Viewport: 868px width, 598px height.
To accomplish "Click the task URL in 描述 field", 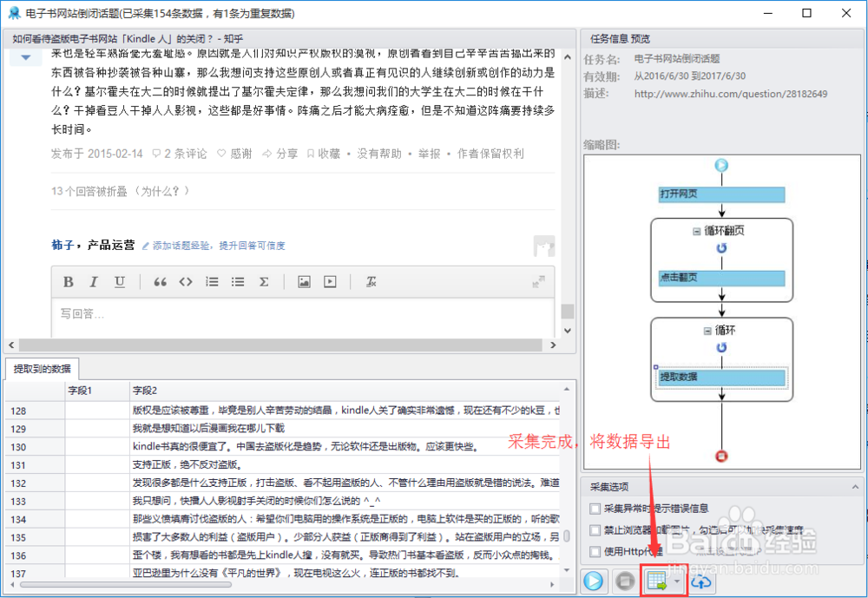I will 731,94.
